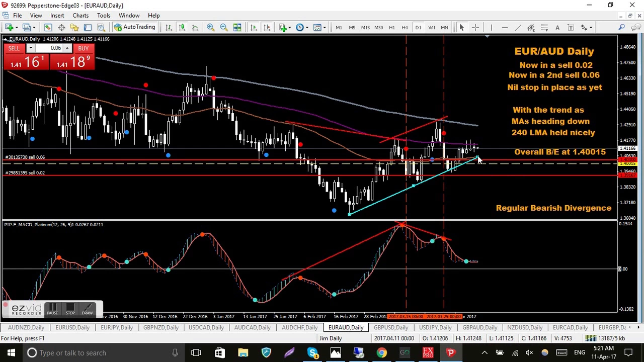Open the Tools menu
The image size is (644, 362).
tap(104, 16)
